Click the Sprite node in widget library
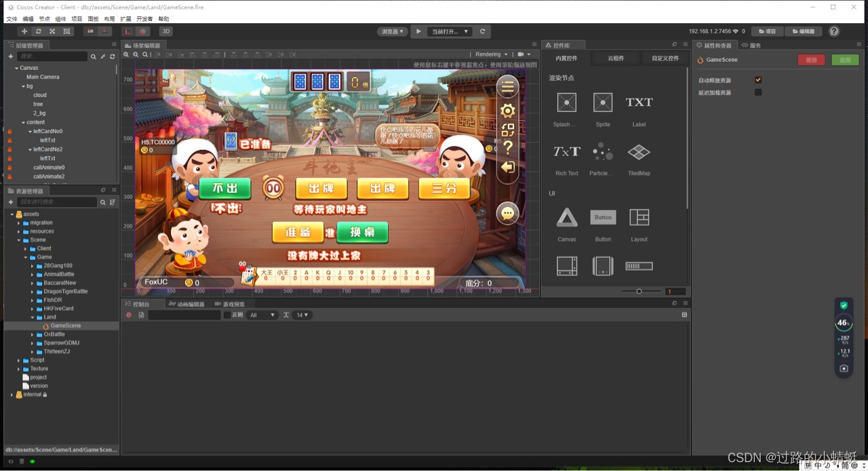This screenshot has height=471, width=868. click(x=602, y=102)
